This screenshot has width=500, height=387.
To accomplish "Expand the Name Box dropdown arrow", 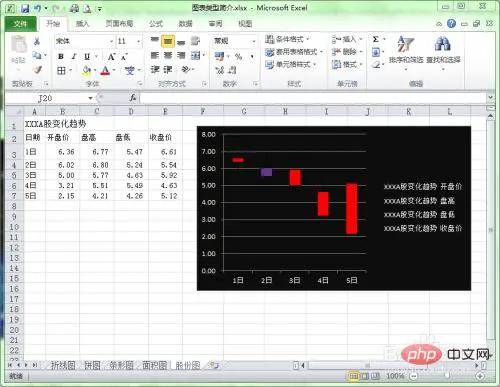I will coord(90,98).
